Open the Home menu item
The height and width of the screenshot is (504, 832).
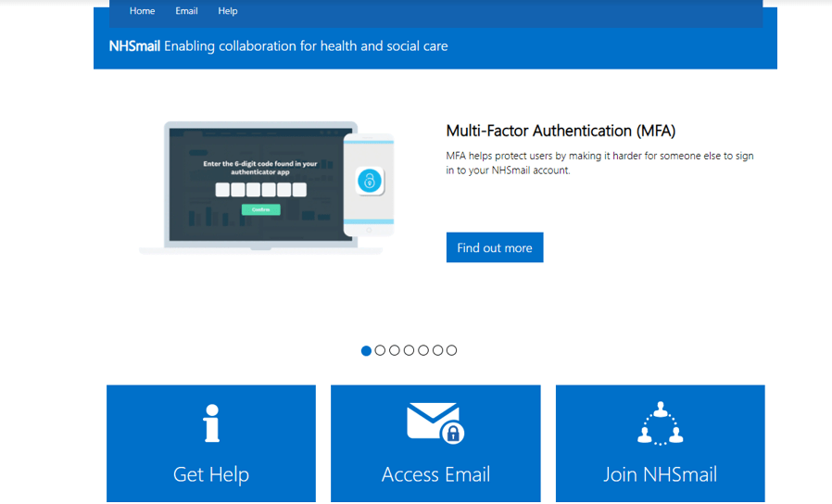pos(142,10)
